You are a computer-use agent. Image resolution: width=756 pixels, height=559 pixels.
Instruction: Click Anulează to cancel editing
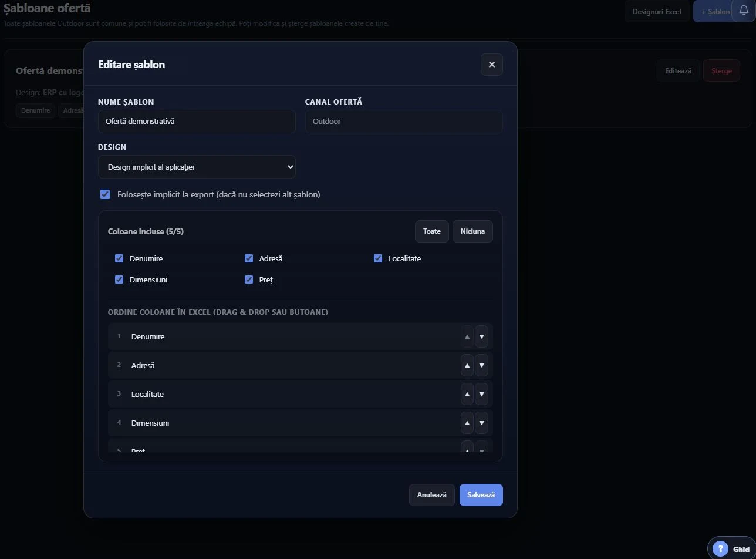432,495
